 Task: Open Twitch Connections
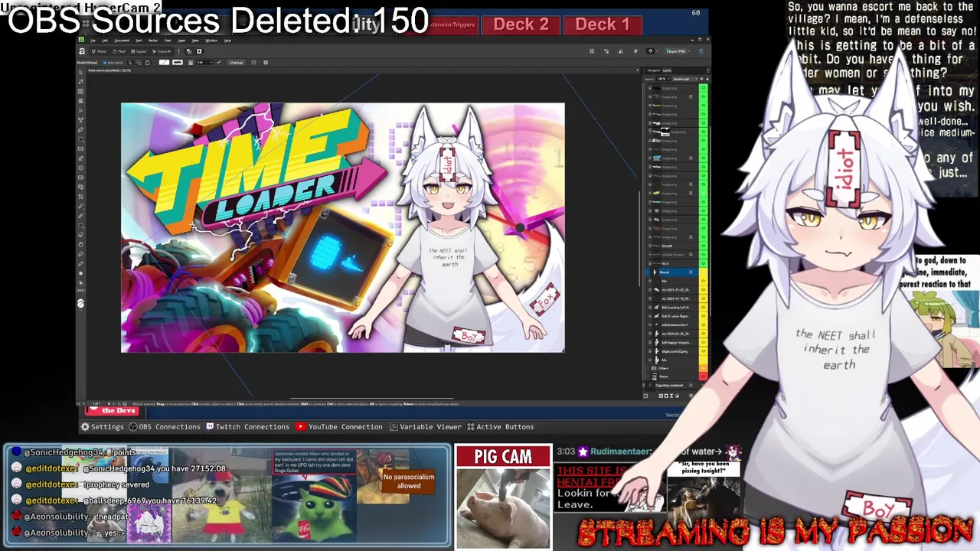point(247,426)
